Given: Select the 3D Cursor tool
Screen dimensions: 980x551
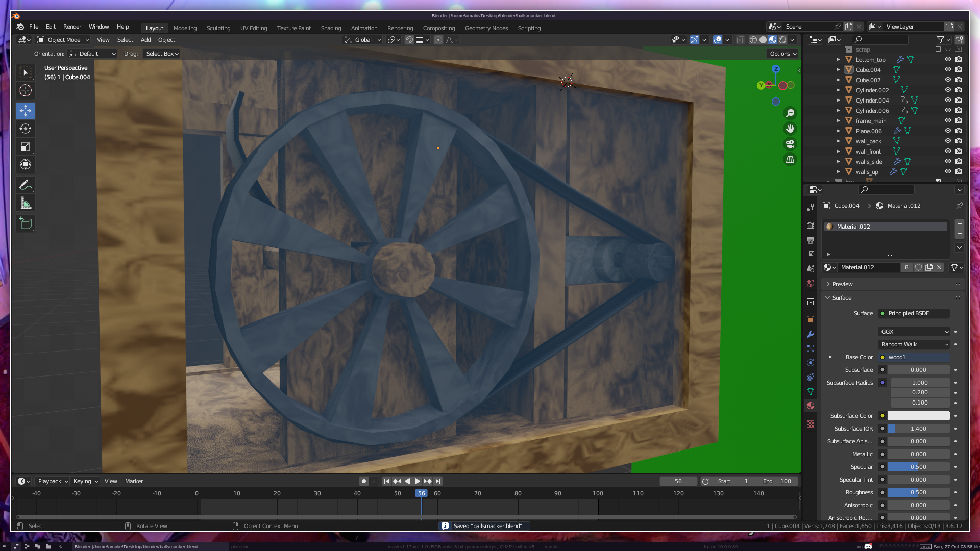Looking at the screenshot, I should click(x=26, y=90).
